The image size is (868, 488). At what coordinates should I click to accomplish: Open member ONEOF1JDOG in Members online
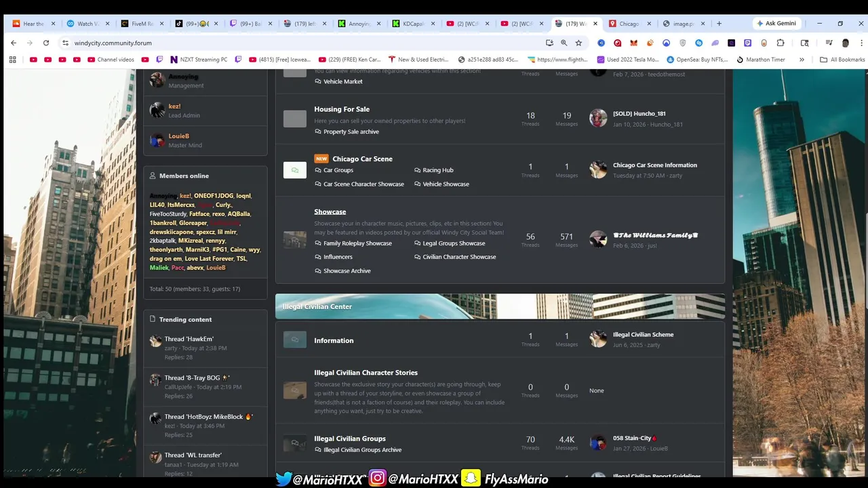click(214, 196)
